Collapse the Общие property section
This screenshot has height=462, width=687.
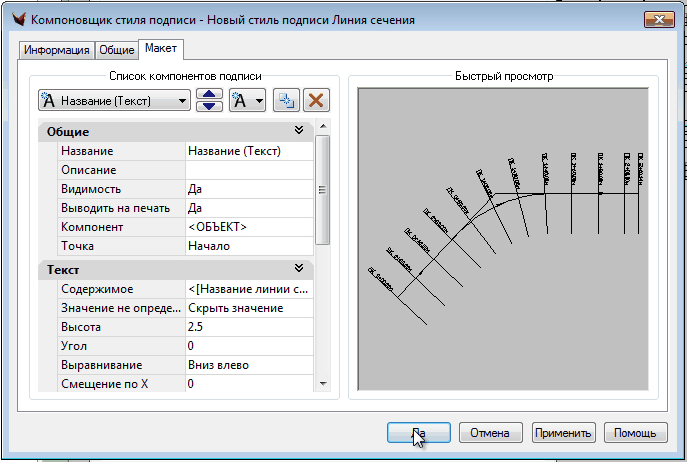(298, 131)
